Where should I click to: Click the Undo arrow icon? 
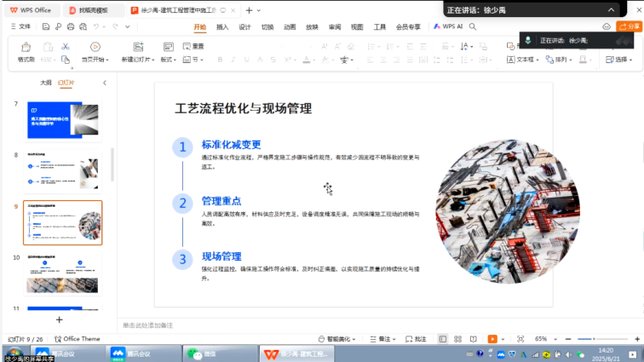[96, 26]
